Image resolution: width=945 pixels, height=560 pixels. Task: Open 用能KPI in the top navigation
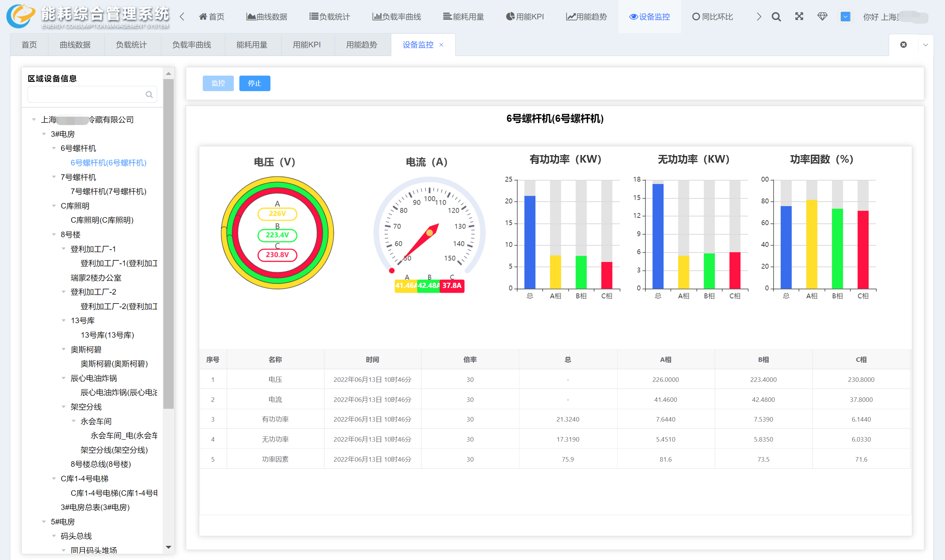click(525, 17)
